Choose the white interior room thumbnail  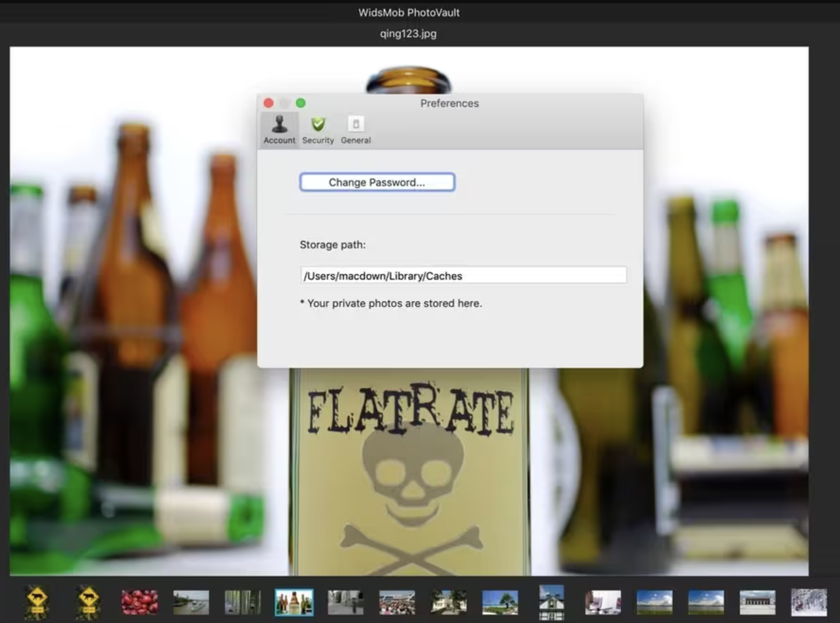tap(603, 602)
